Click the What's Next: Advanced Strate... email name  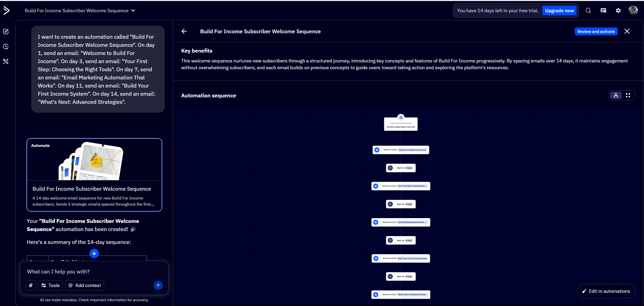(412, 294)
